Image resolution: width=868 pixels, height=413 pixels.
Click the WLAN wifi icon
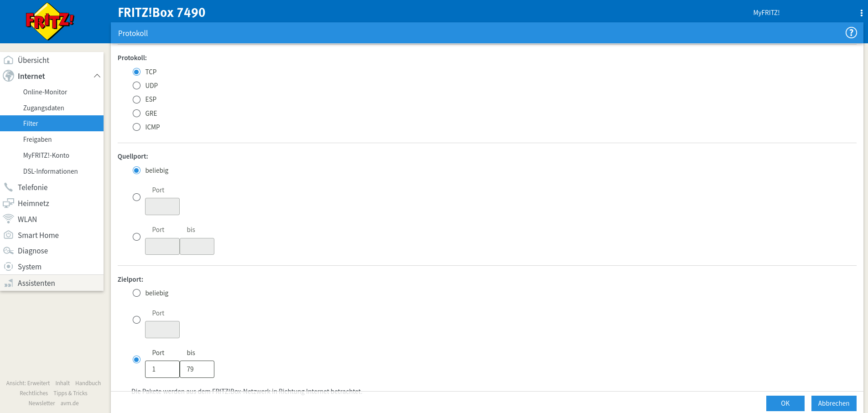point(8,219)
